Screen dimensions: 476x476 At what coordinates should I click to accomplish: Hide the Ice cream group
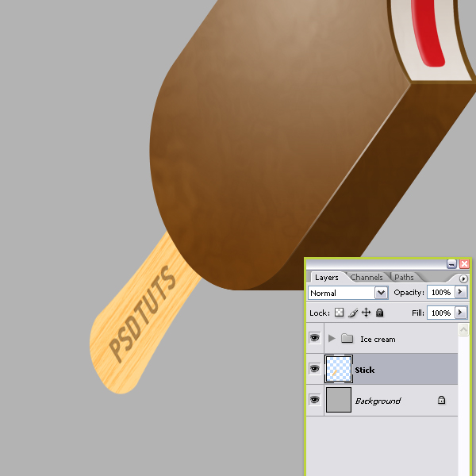coord(315,338)
